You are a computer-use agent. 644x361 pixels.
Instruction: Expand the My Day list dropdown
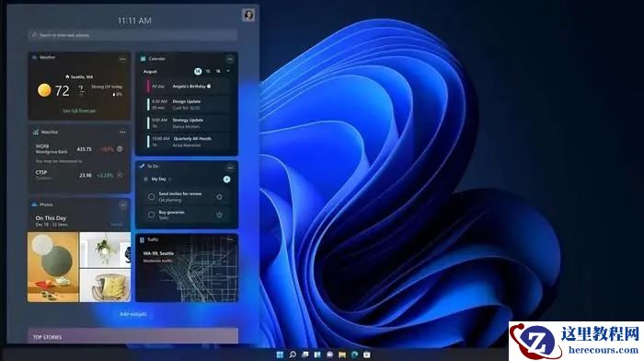coord(170,180)
